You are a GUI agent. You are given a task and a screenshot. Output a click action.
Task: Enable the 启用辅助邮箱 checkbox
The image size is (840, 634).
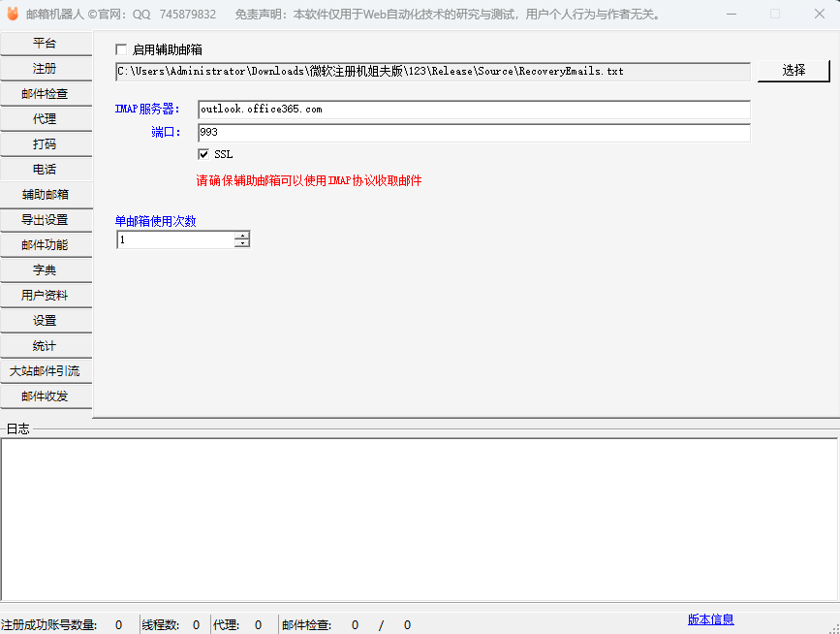click(x=121, y=49)
